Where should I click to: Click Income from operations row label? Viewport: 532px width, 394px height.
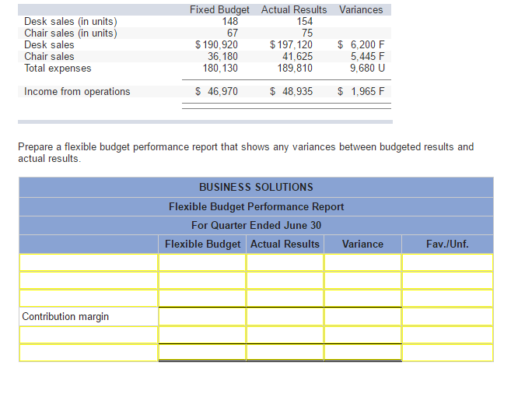77,92
